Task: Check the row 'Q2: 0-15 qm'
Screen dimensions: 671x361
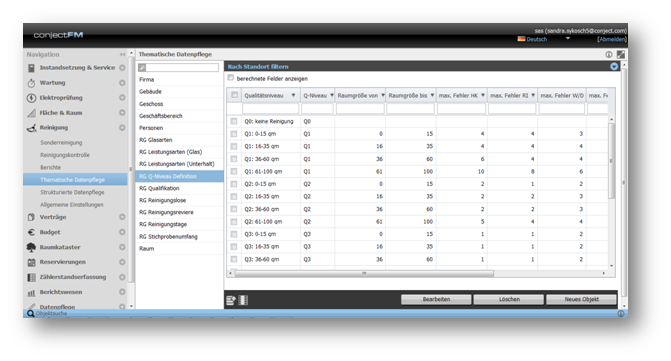Action: [234, 184]
